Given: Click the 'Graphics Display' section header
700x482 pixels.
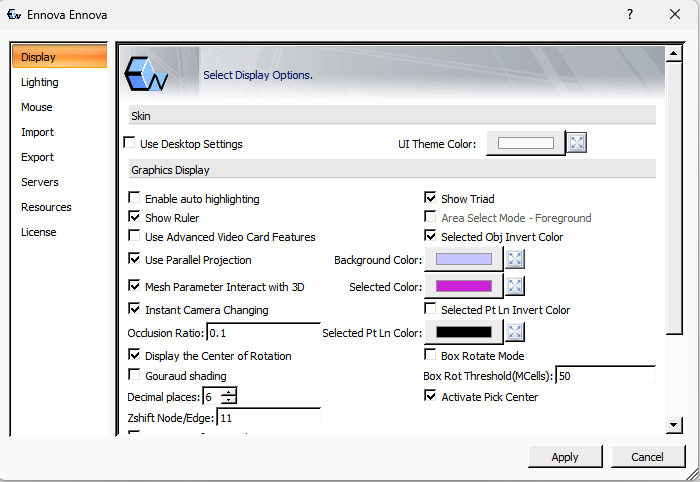Looking at the screenshot, I should (392, 169).
